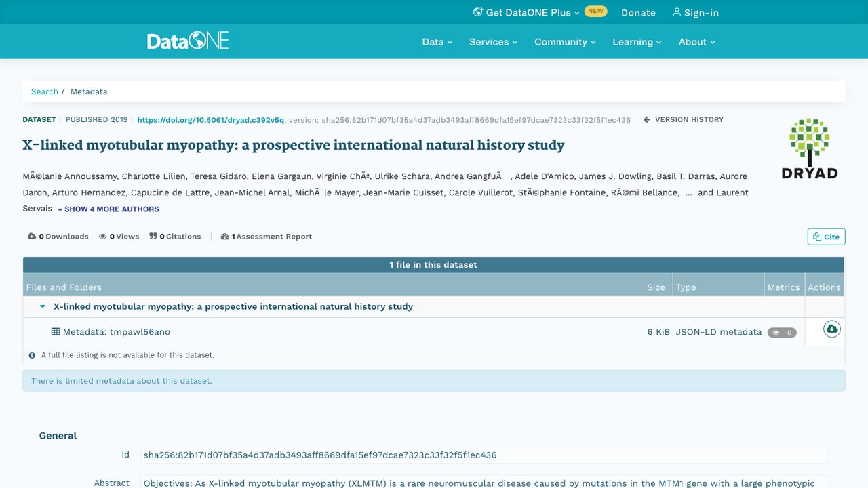The height and width of the screenshot is (488, 868).
Task: Download the metadata file via cloud icon
Action: click(x=831, y=329)
